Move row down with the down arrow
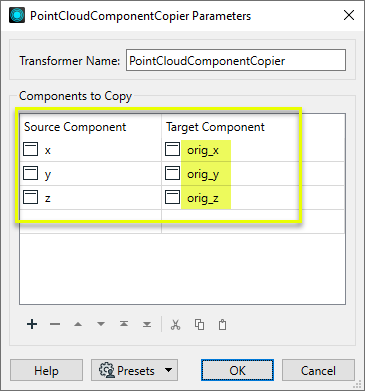 [x=101, y=324]
